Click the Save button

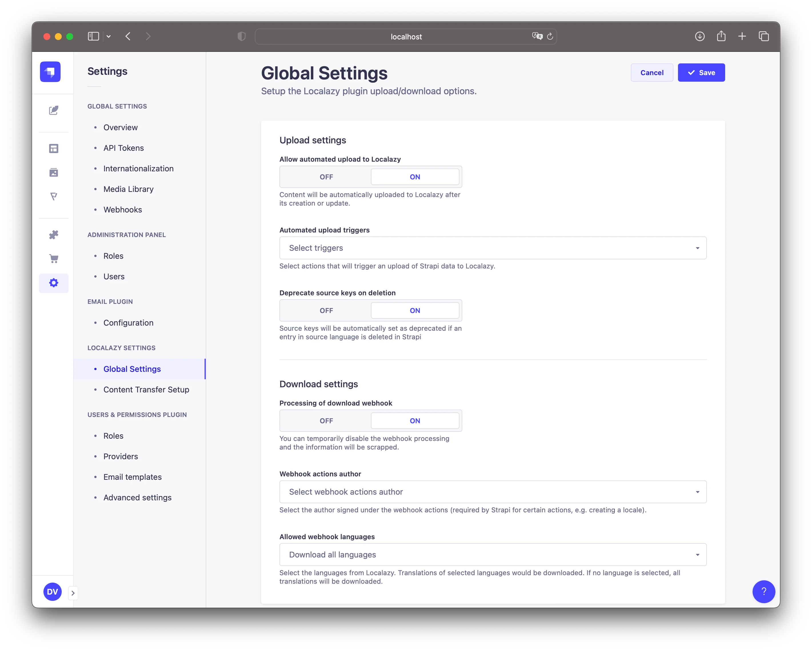click(701, 72)
